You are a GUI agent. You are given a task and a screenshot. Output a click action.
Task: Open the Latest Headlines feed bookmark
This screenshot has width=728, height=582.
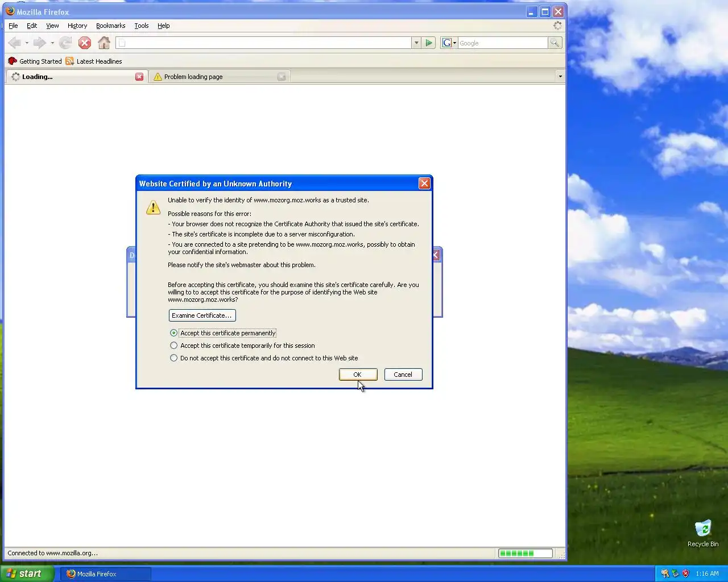[94, 61]
